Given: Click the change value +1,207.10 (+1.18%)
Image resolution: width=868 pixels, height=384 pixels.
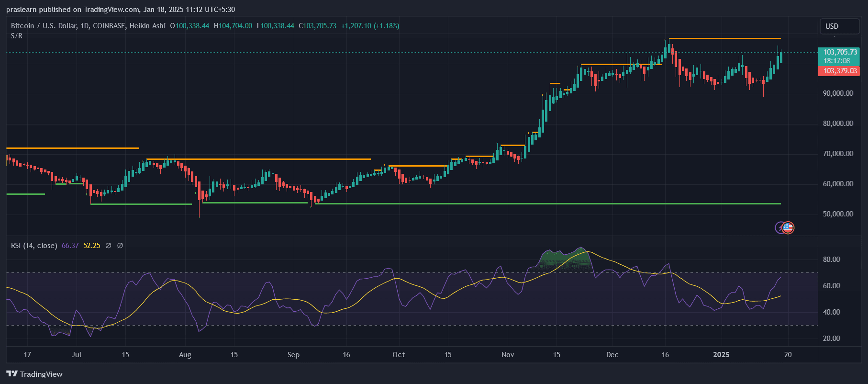Looking at the screenshot, I should click(x=370, y=26).
